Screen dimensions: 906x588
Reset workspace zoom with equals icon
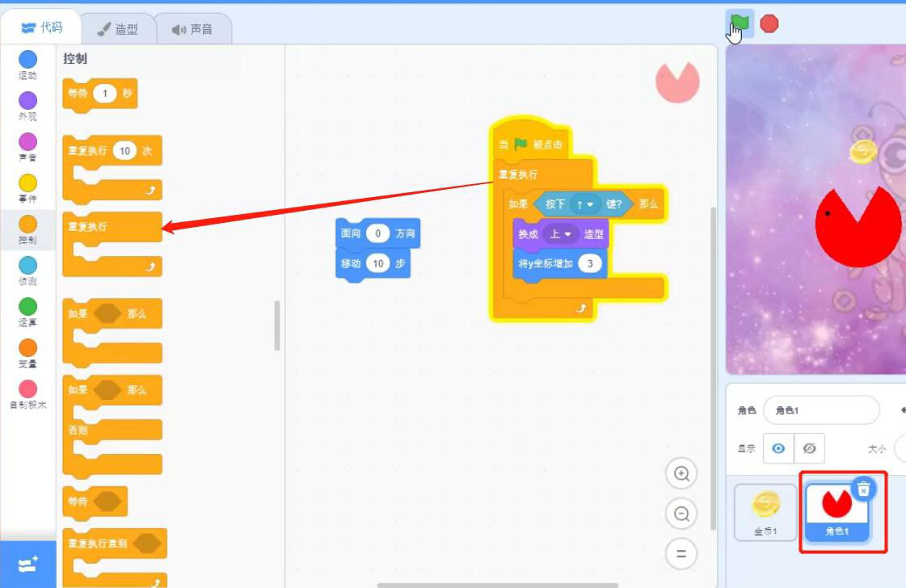[681, 553]
